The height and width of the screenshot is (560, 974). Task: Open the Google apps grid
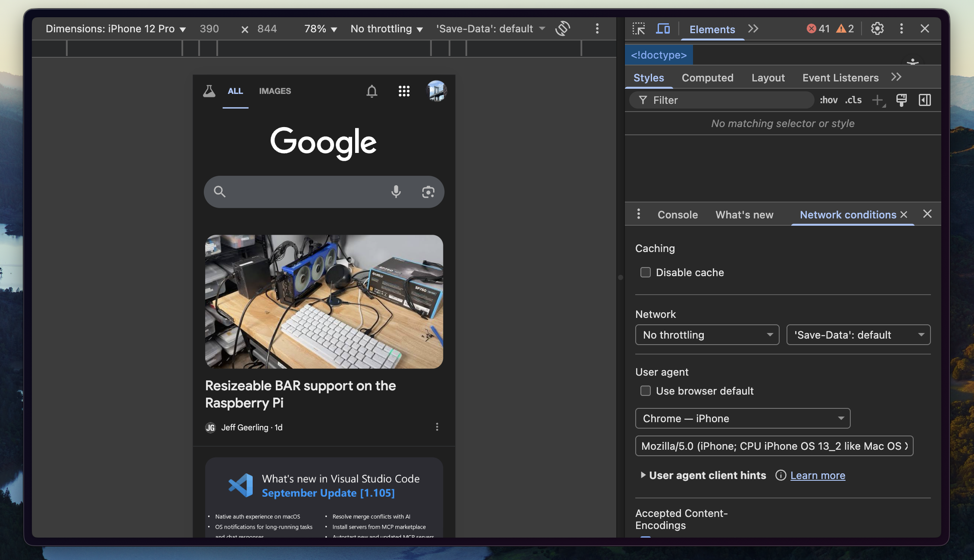coord(404,91)
